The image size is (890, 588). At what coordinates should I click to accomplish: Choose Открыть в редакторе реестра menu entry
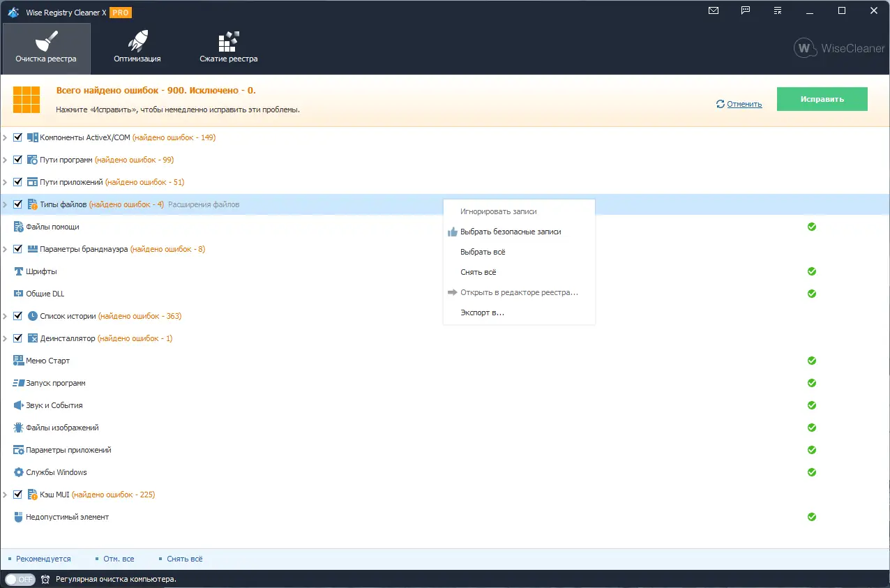click(519, 292)
